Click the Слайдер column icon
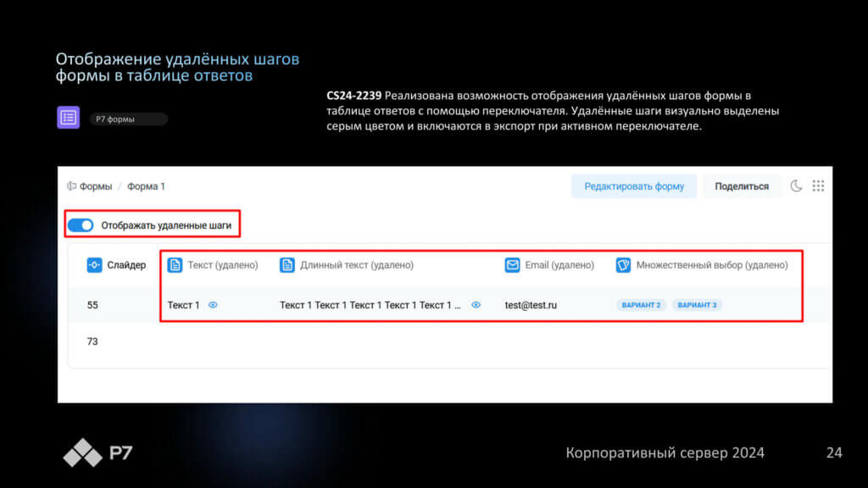 coord(95,265)
